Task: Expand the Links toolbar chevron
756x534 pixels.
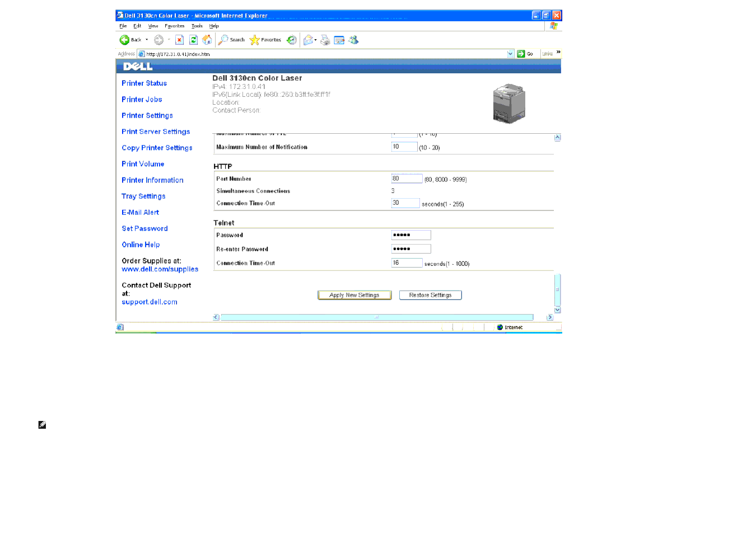Action: click(x=558, y=52)
